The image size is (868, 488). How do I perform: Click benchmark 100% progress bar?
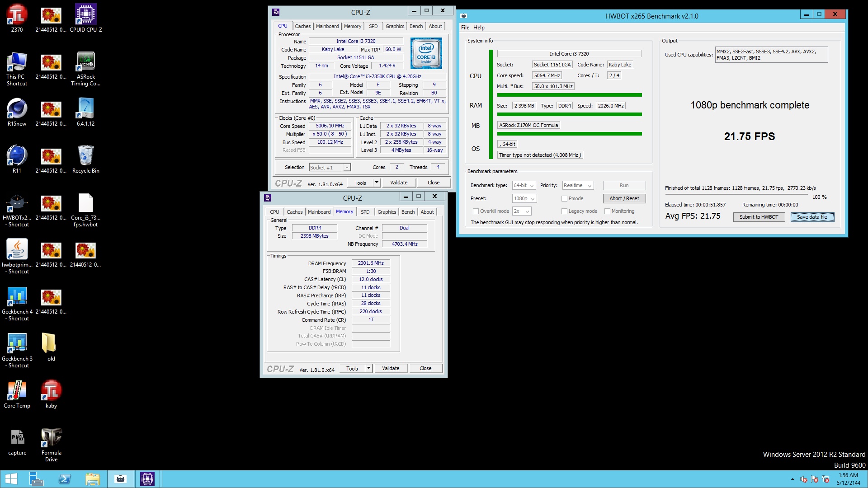point(736,194)
